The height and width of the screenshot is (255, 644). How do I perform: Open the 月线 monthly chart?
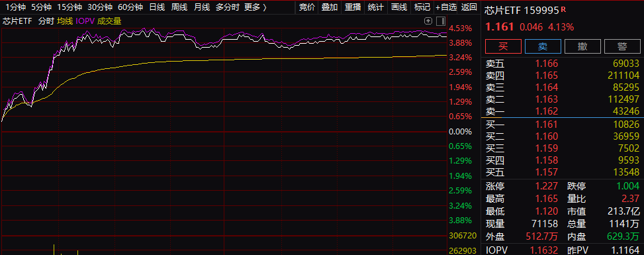[x=202, y=7]
